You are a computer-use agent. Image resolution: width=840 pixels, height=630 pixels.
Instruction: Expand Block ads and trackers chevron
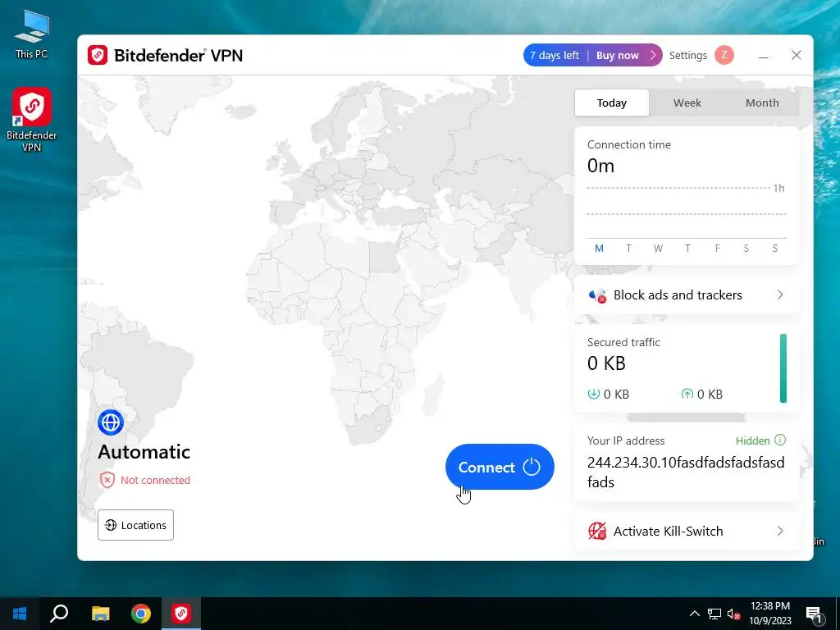780,295
